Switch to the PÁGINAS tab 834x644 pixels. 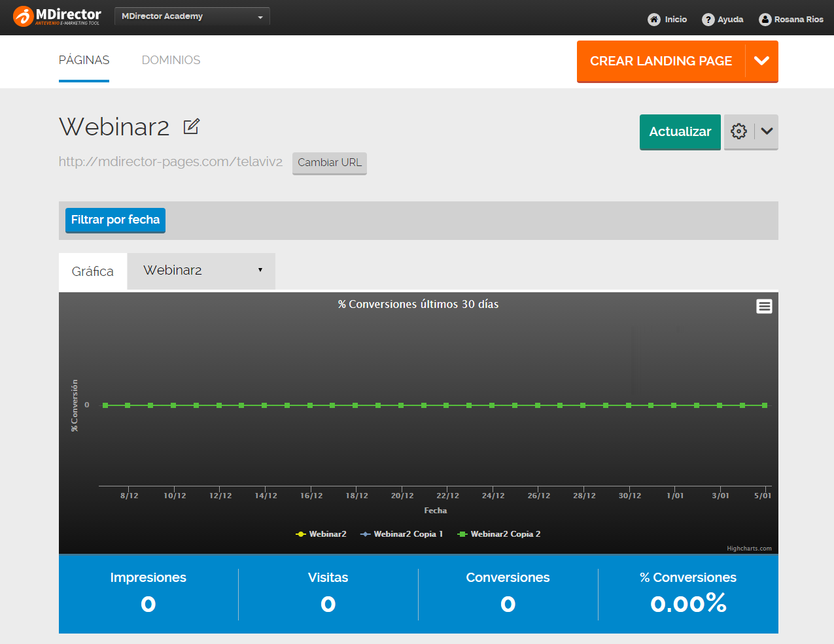coord(84,60)
